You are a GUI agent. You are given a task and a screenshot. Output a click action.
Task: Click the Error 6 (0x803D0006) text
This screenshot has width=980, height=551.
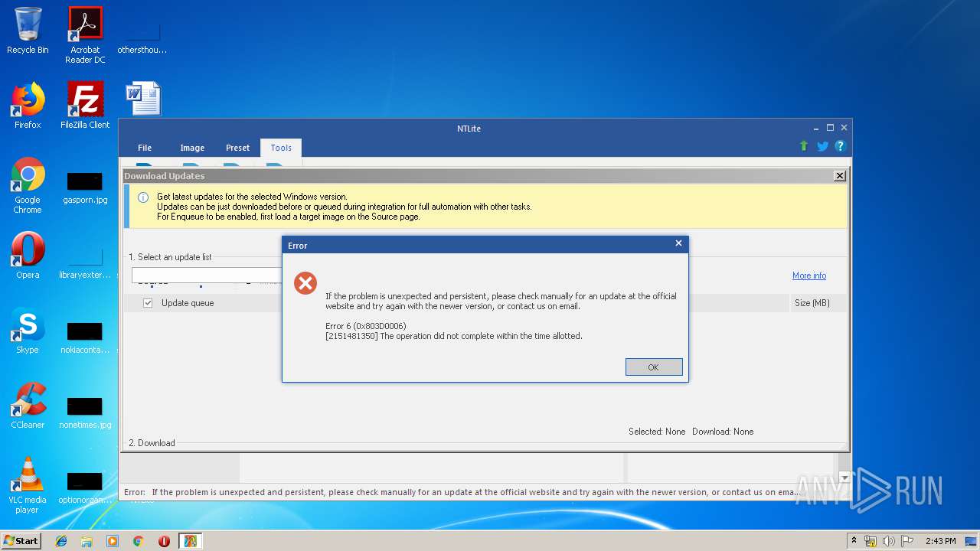(x=366, y=326)
